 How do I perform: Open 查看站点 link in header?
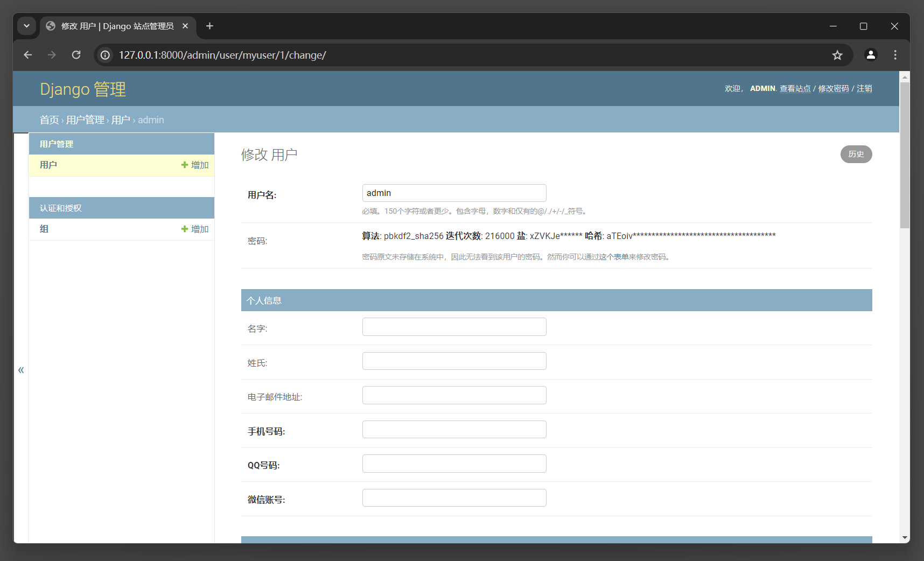tap(795, 88)
